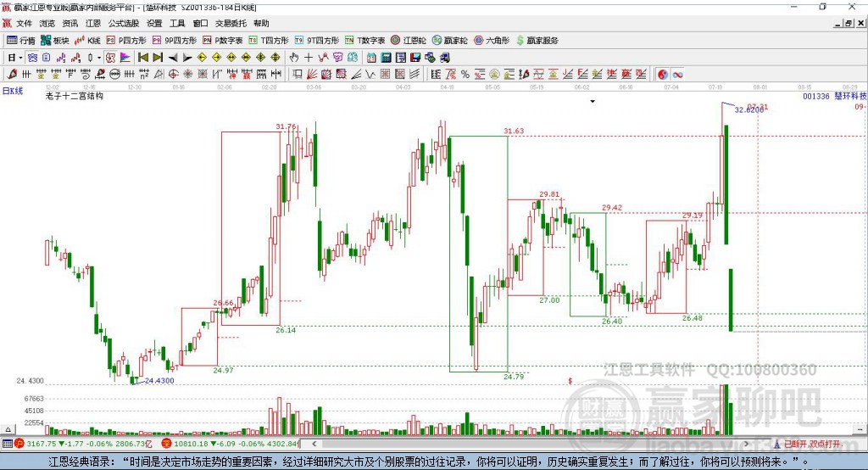The image size is (868, 470).
Task: Open the 9P四方形 tool
Action: (175, 41)
